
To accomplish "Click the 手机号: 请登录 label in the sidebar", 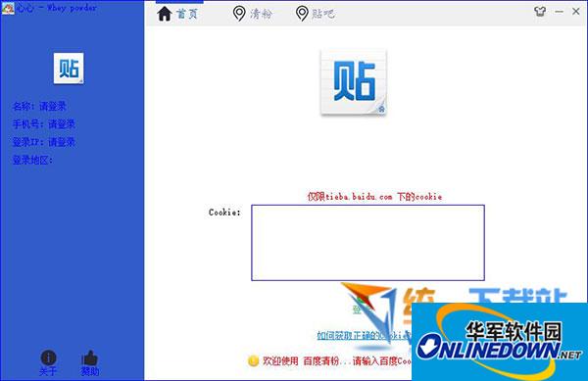I will pos(44,124).
